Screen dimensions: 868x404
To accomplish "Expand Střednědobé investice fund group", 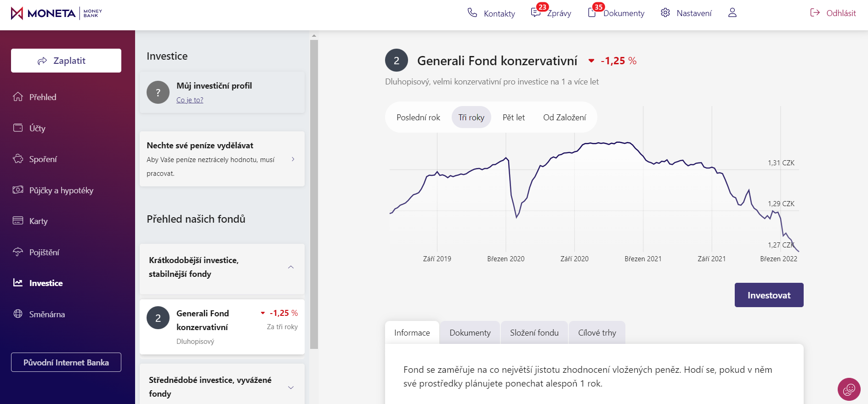I will (x=290, y=387).
